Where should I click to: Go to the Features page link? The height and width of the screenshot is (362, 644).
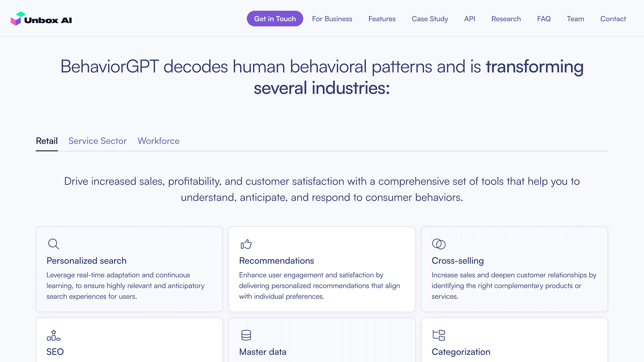pos(382,19)
